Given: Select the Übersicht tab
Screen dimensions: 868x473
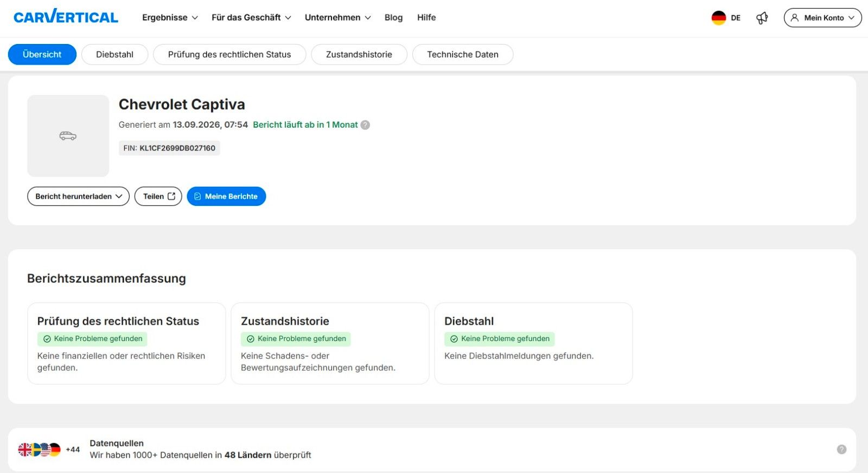Looking at the screenshot, I should (x=42, y=54).
